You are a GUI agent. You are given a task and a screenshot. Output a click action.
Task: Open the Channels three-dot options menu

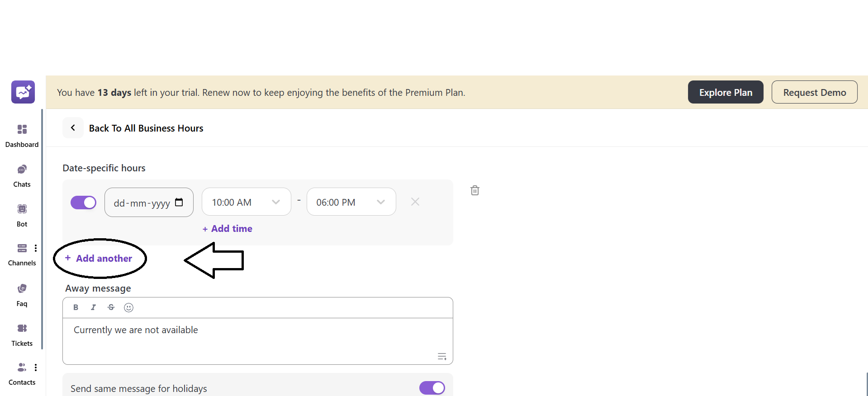pos(36,248)
